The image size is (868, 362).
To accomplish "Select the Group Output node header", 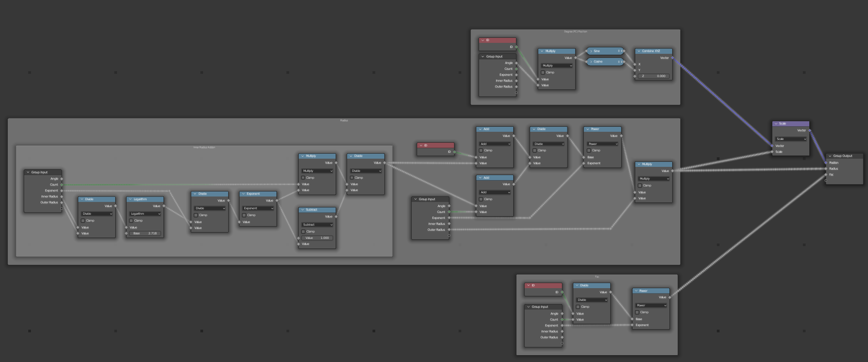I will 846,156.
